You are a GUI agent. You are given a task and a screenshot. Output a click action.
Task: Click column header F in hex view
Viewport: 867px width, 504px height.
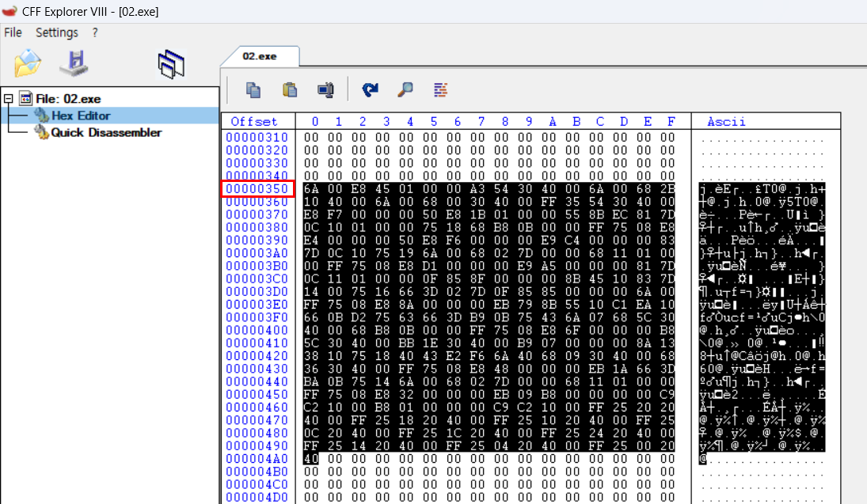[671, 122]
